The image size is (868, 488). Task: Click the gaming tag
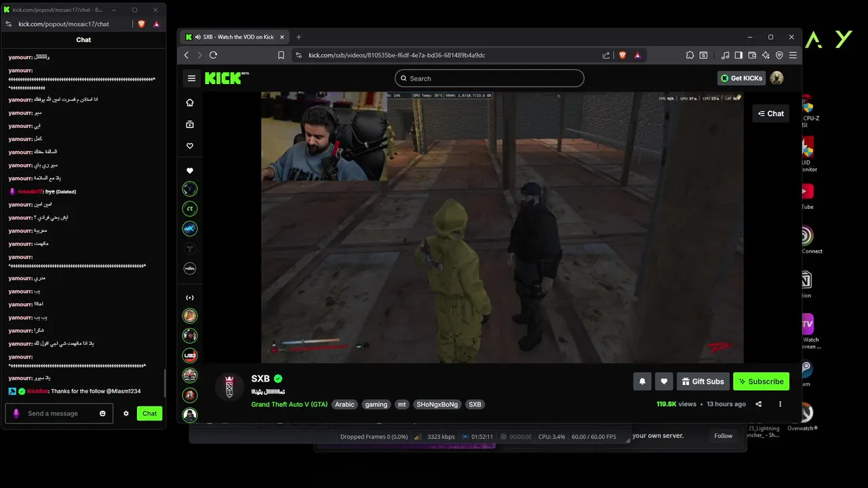376,405
